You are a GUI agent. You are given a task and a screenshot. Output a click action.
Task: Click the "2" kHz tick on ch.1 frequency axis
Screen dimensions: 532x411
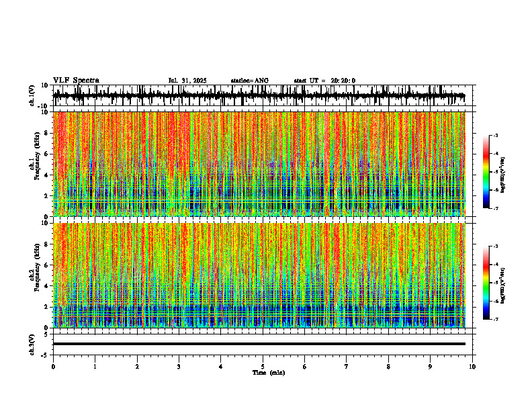coord(46,195)
